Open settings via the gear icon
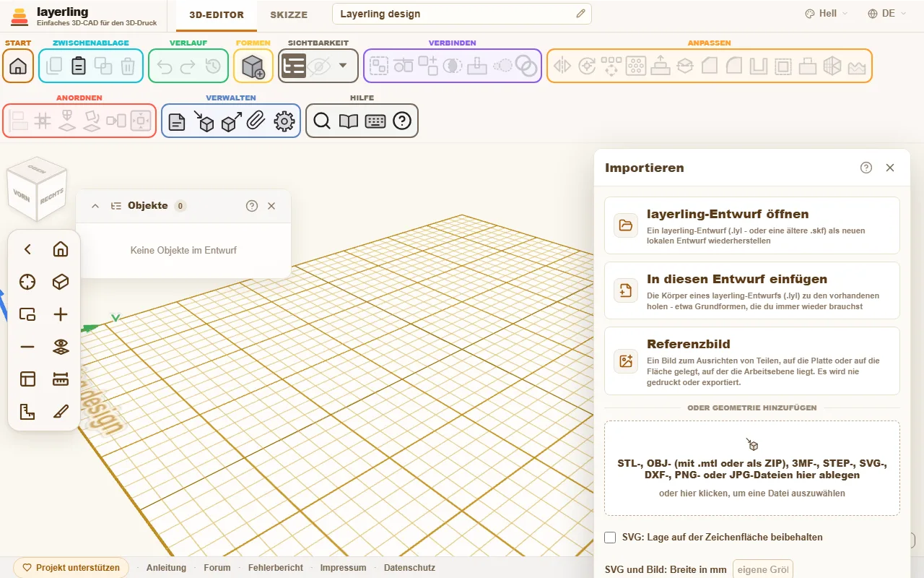The image size is (924, 578). coord(284,121)
